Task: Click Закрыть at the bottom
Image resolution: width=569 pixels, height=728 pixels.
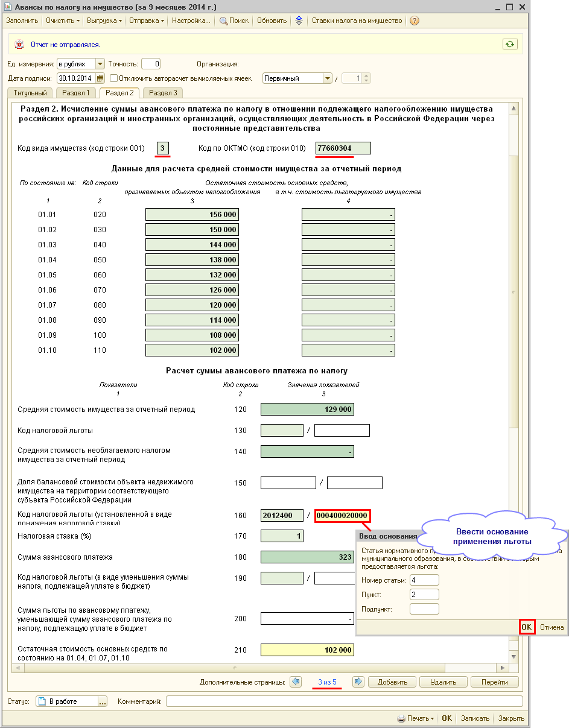Action: (511, 718)
